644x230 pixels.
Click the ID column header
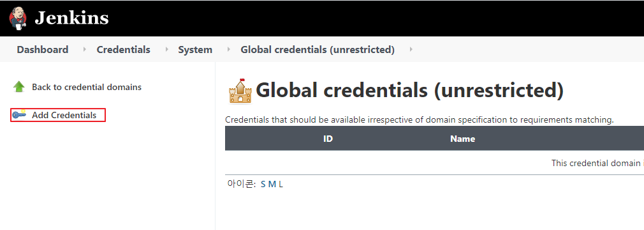coord(328,139)
